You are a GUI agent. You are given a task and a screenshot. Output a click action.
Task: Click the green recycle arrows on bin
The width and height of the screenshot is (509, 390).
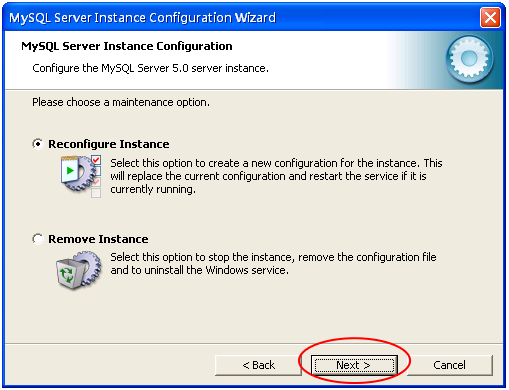[66, 275]
